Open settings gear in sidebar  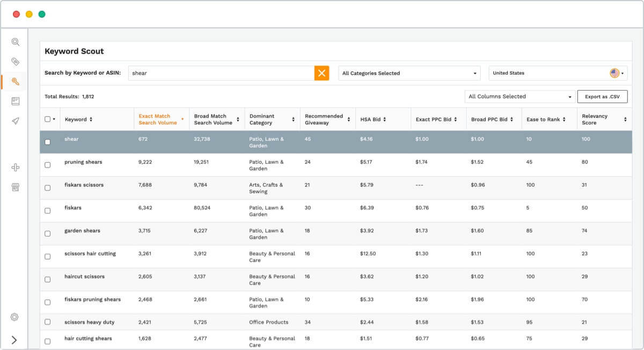click(14, 317)
